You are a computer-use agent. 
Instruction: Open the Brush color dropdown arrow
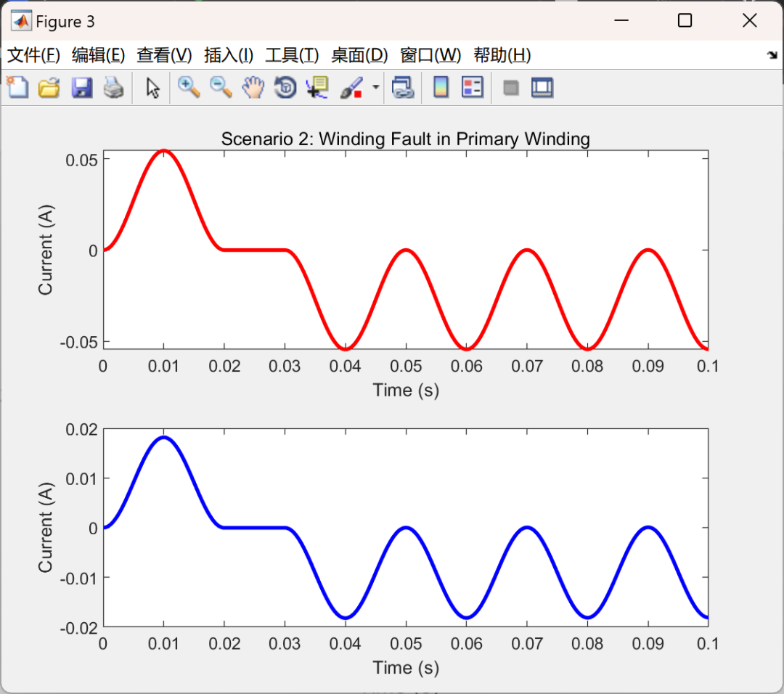tap(375, 88)
